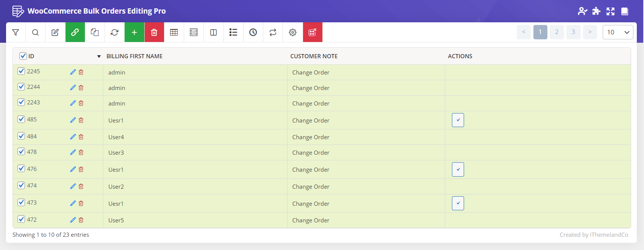The image size is (644, 250).
Task: Go to previous page arrow
Action: click(x=524, y=32)
